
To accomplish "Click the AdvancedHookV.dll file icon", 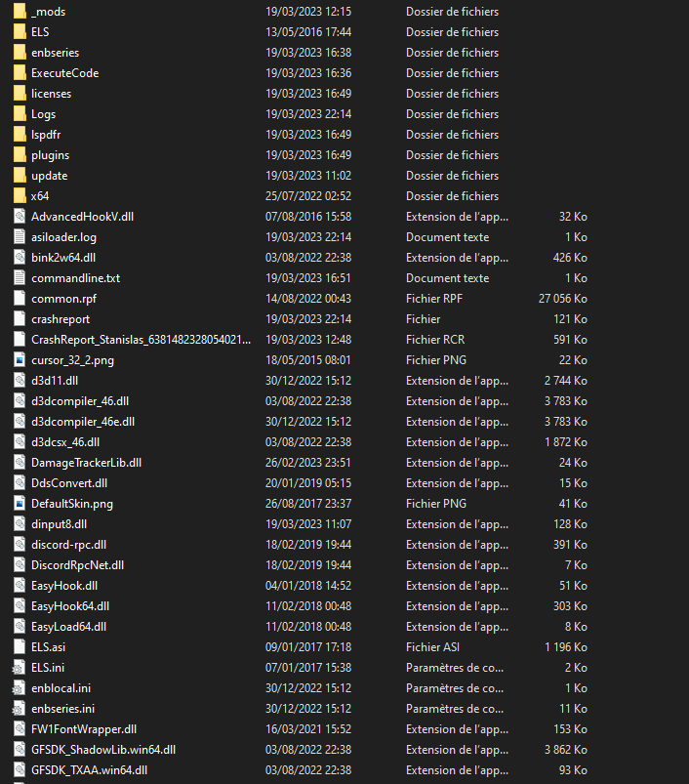I will (x=20, y=217).
